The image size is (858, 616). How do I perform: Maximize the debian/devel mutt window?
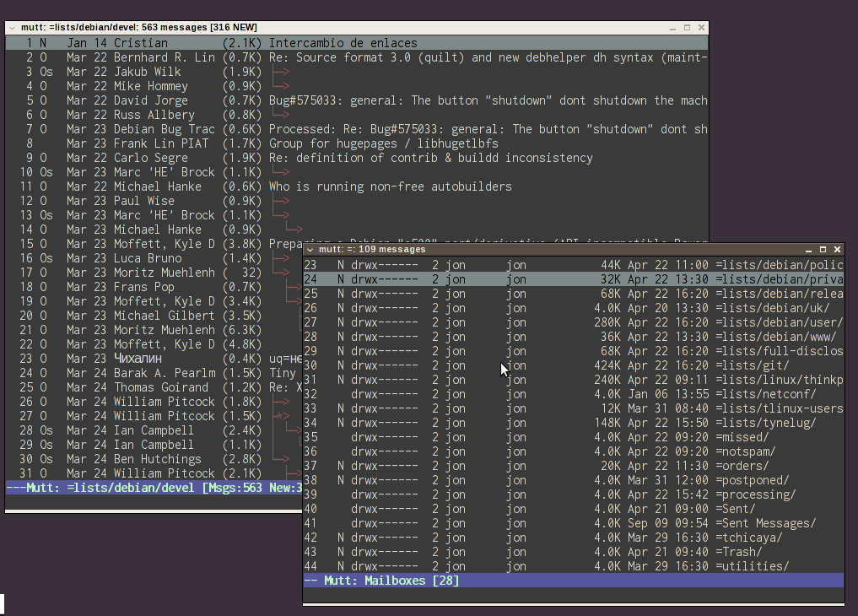click(x=687, y=28)
